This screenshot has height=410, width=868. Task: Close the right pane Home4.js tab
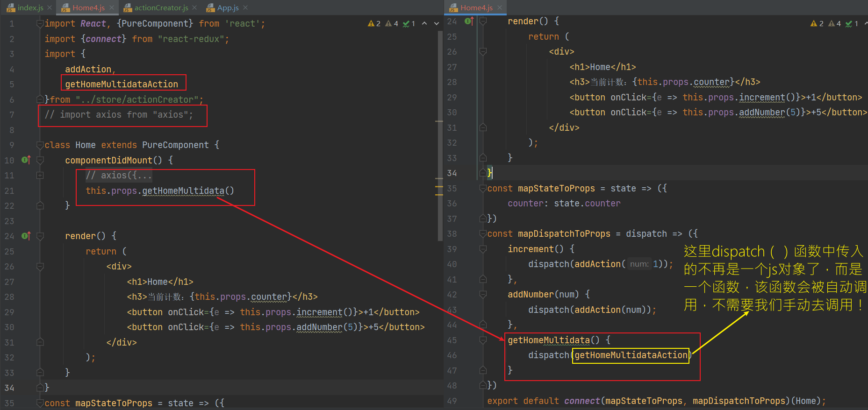tap(500, 7)
